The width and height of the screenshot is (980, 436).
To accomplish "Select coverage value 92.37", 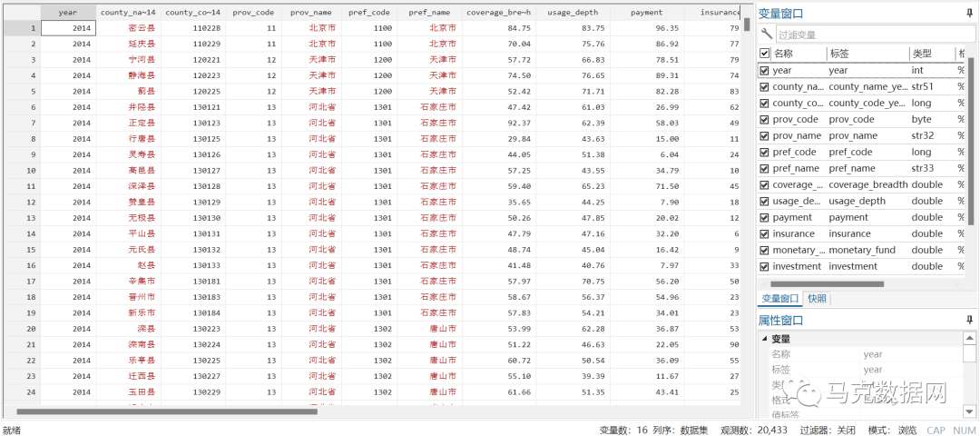I will tap(499, 124).
